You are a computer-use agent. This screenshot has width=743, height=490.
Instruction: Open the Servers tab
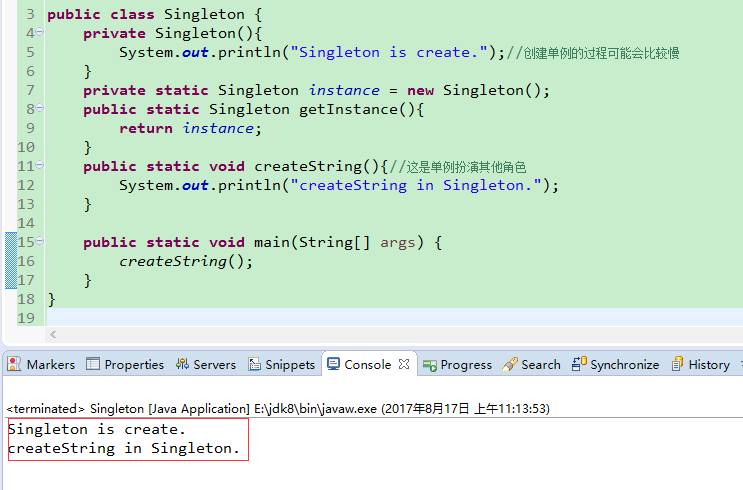tap(206, 364)
